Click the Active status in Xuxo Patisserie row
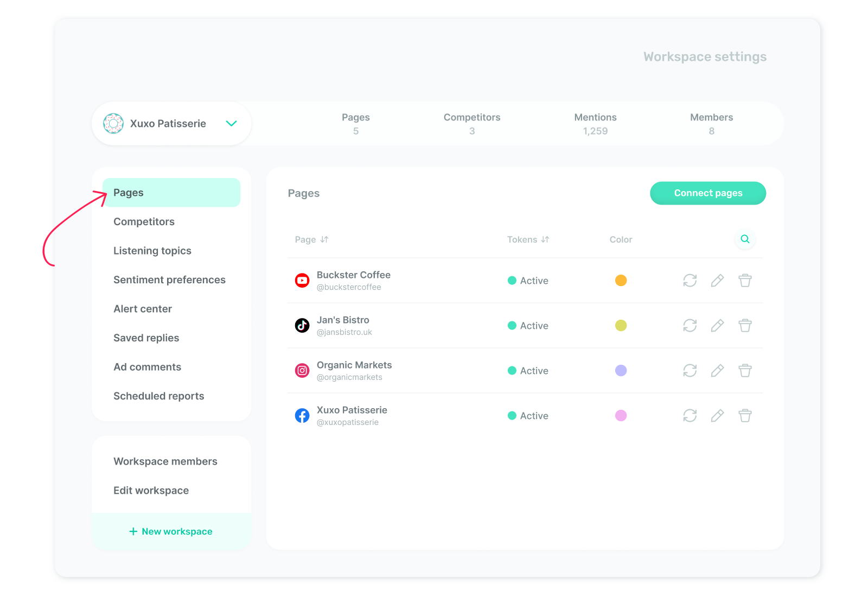The width and height of the screenshot is (868, 597). point(528,416)
